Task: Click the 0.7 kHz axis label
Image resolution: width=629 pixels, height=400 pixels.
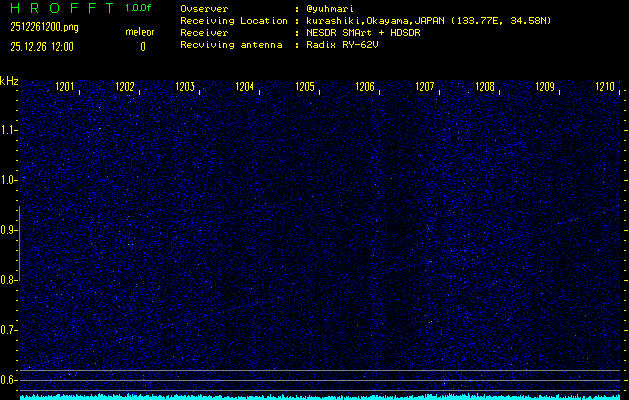Action: [8, 330]
